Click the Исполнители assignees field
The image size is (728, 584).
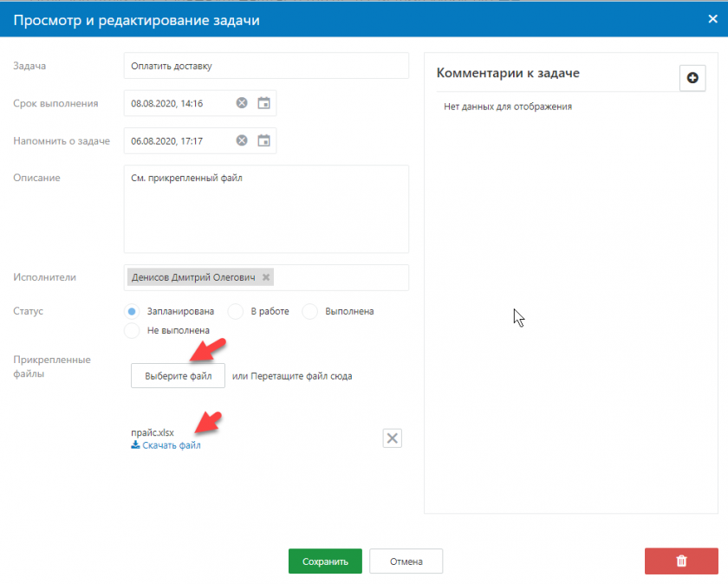pos(338,277)
